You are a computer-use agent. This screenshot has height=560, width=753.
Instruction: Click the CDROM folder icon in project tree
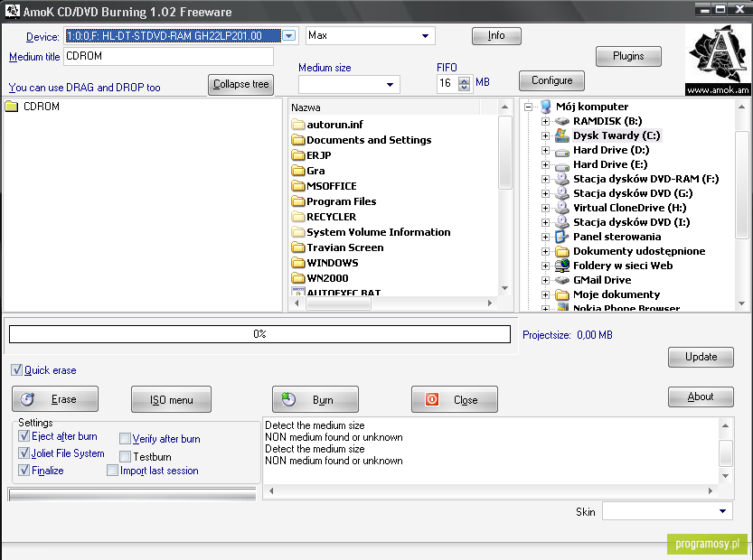pyautogui.click(x=12, y=107)
